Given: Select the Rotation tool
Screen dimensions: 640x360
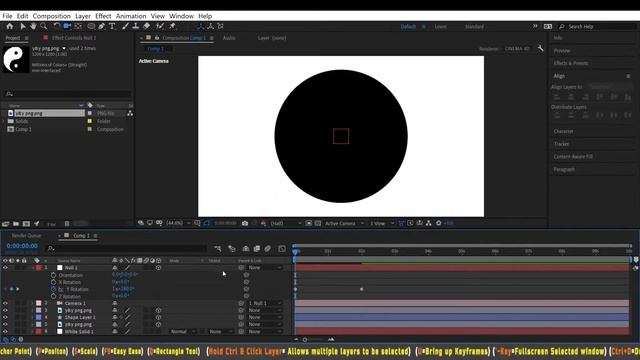Looking at the screenshot, I should pyautogui.click(x=57, y=26).
